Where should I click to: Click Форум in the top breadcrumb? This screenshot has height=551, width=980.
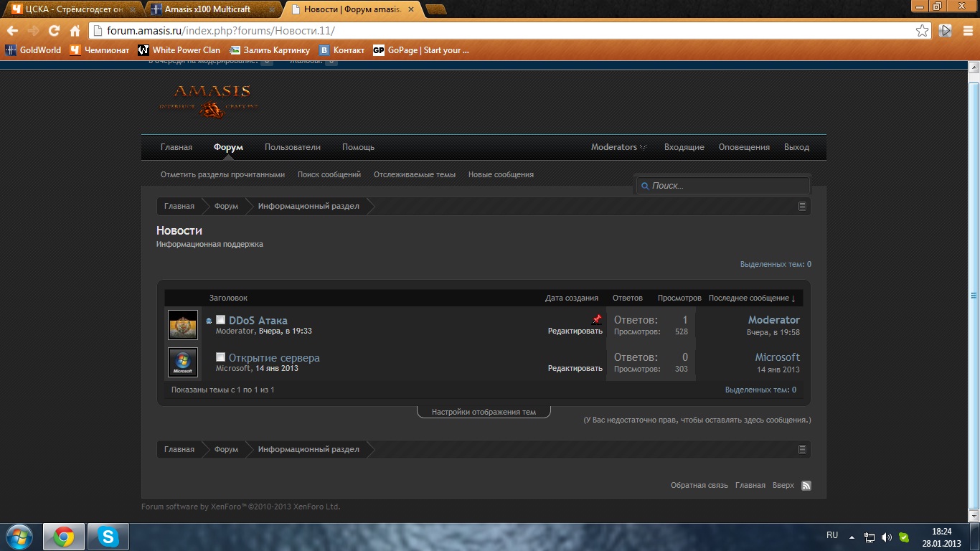click(x=226, y=206)
